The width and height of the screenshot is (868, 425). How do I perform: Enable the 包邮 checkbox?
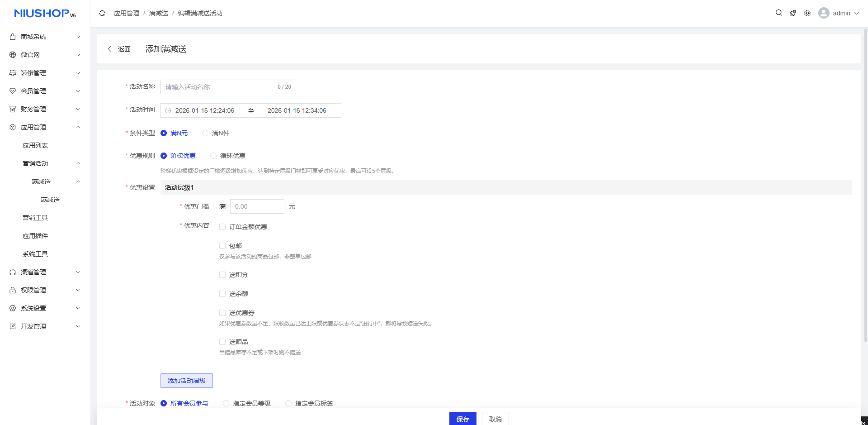(x=222, y=246)
